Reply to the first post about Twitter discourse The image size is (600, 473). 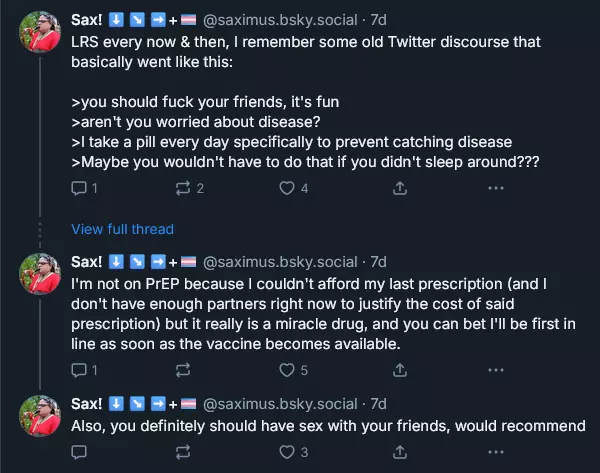pyautogui.click(x=80, y=188)
